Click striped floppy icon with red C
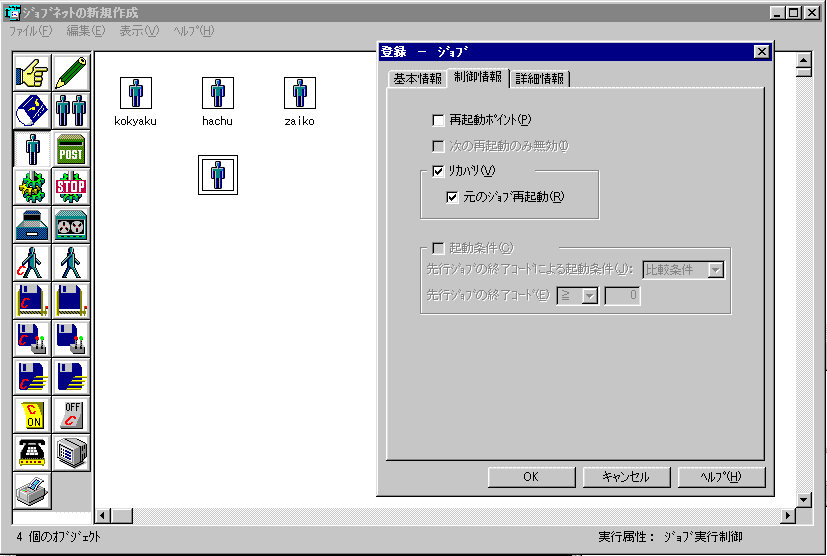The width and height of the screenshot is (827, 556). tap(32, 377)
